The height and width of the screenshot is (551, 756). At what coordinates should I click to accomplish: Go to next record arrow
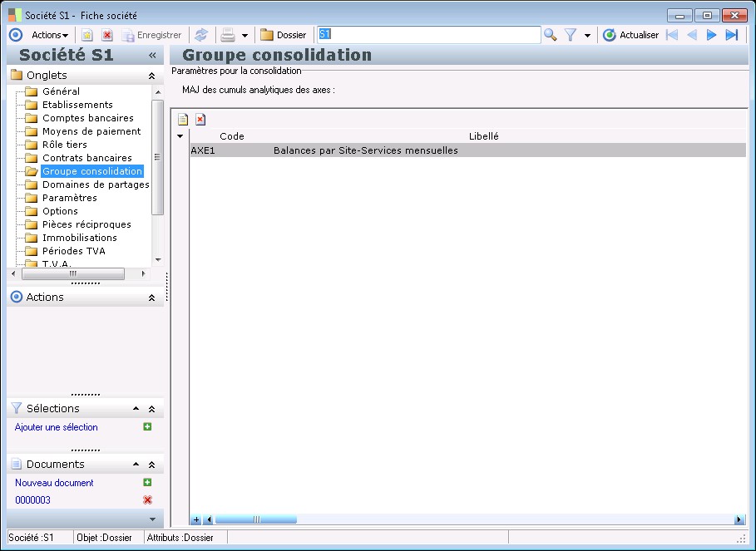click(x=711, y=35)
